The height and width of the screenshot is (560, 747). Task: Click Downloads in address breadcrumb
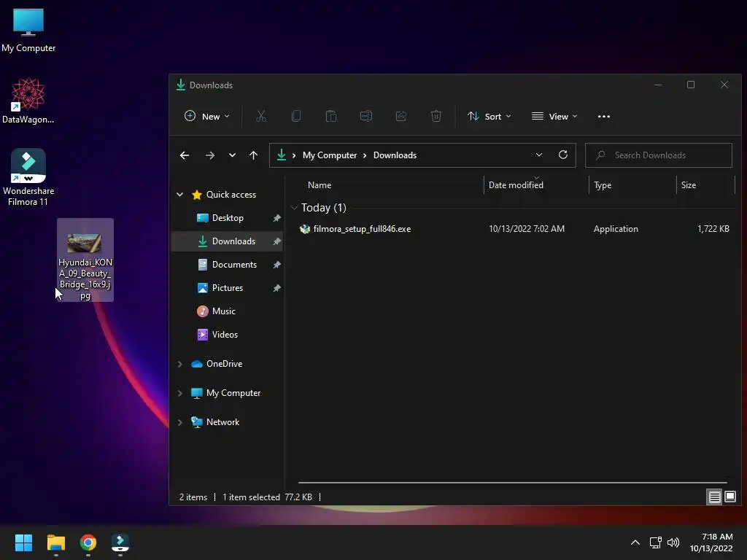(395, 155)
